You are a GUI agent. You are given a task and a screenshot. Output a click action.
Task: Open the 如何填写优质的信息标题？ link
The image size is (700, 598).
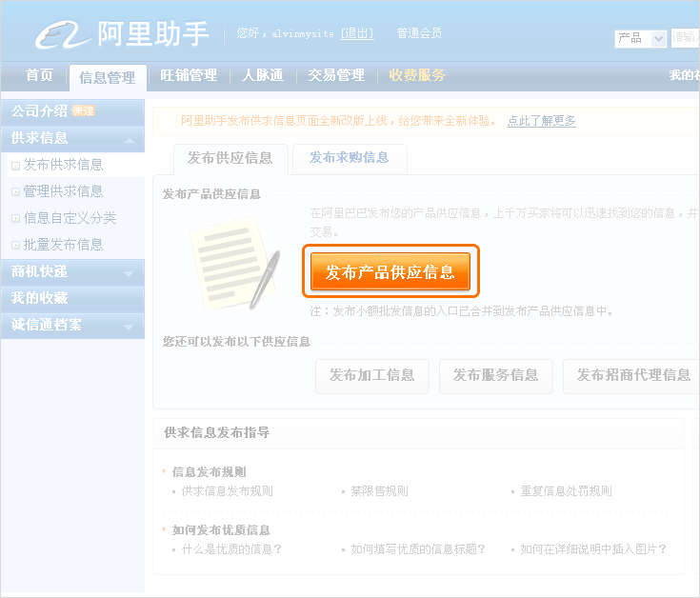(418, 549)
